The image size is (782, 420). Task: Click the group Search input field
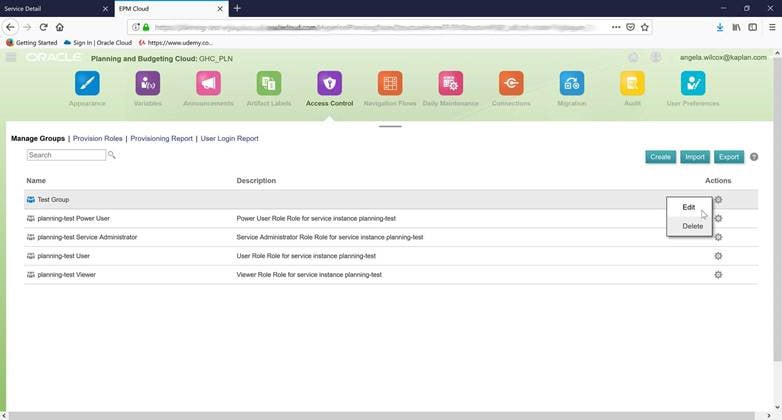pos(66,155)
